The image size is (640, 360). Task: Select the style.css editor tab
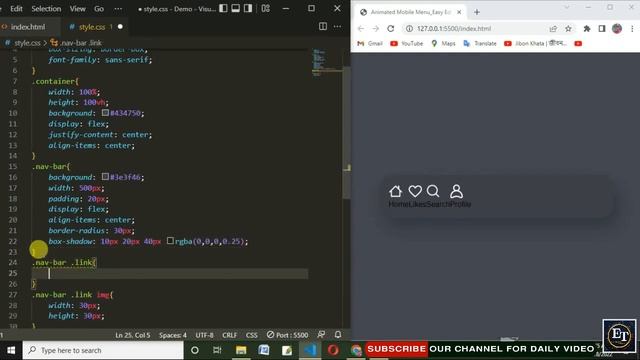point(92,27)
